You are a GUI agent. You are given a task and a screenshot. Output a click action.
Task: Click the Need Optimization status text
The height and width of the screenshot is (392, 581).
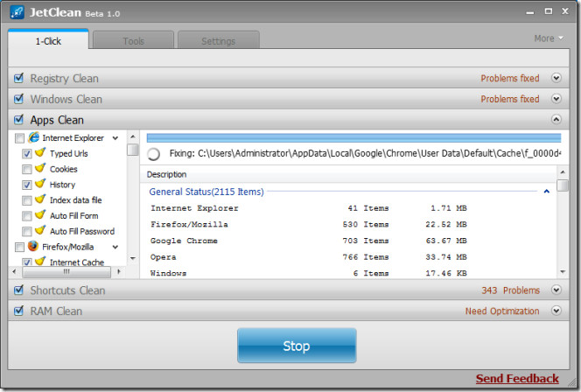click(x=502, y=311)
